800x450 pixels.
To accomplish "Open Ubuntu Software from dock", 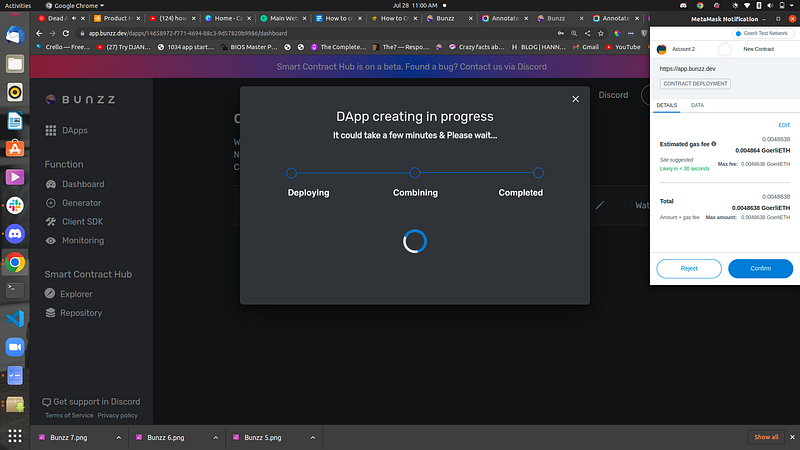I will [x=15, y=149].
